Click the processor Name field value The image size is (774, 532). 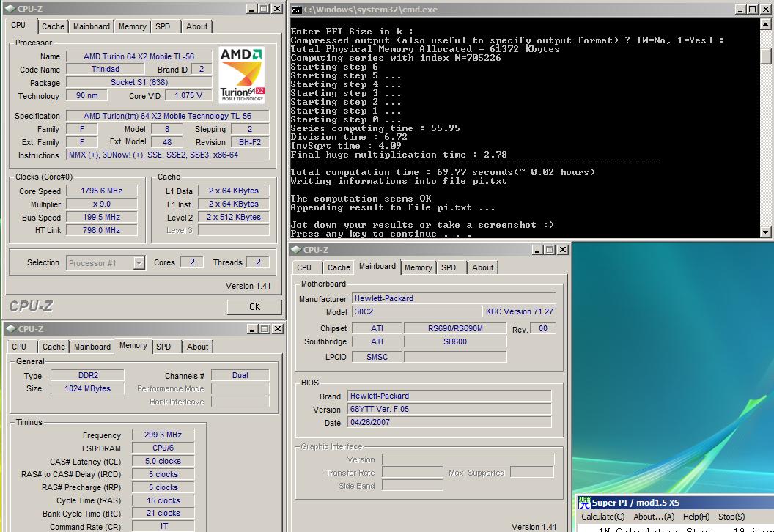pos(139,56)
